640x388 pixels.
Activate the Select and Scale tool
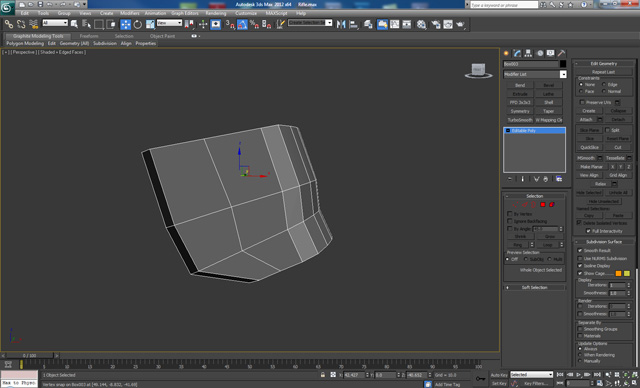coord(150,24)
